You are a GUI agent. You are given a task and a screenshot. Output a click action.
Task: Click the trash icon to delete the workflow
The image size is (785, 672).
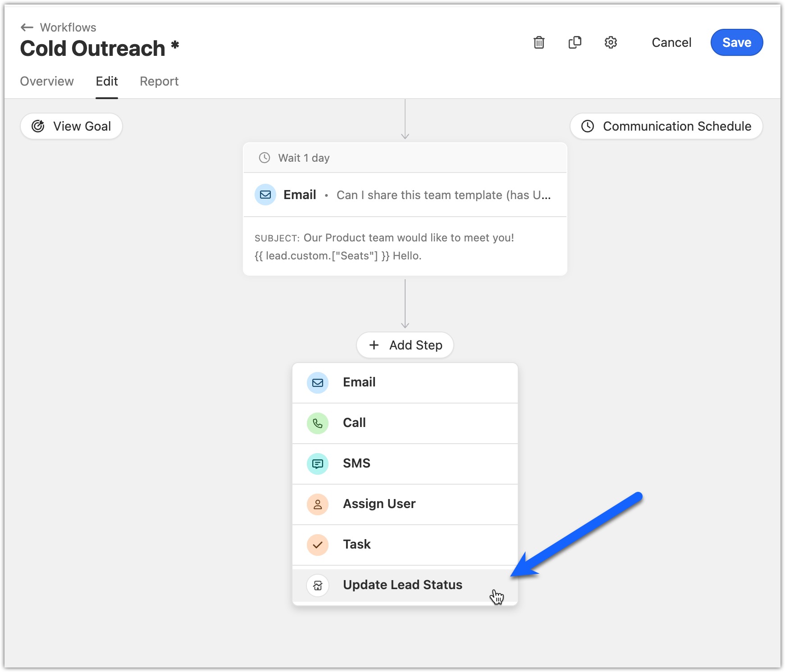(x=539, y=42)
